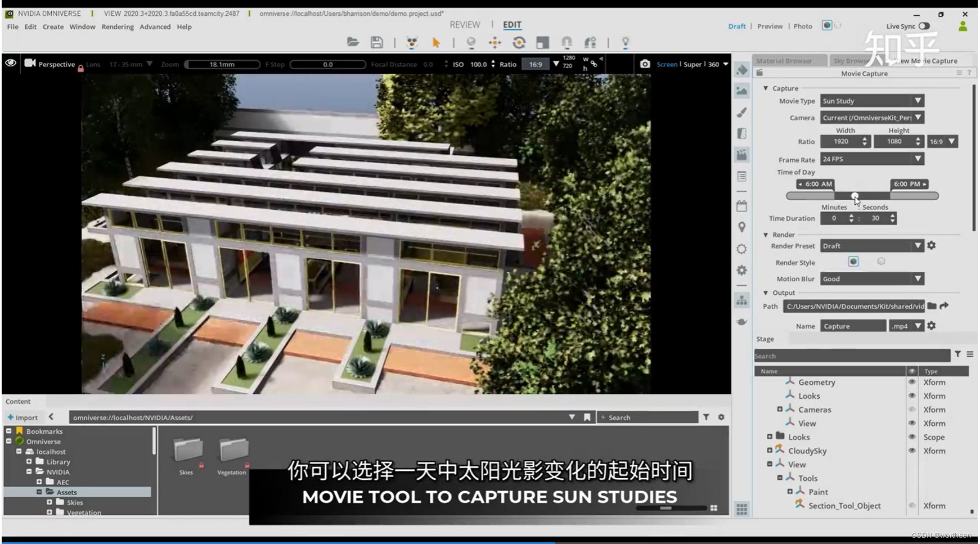Open the Motion Blur dropdown

pyautogui.click(x=872, y=279)
